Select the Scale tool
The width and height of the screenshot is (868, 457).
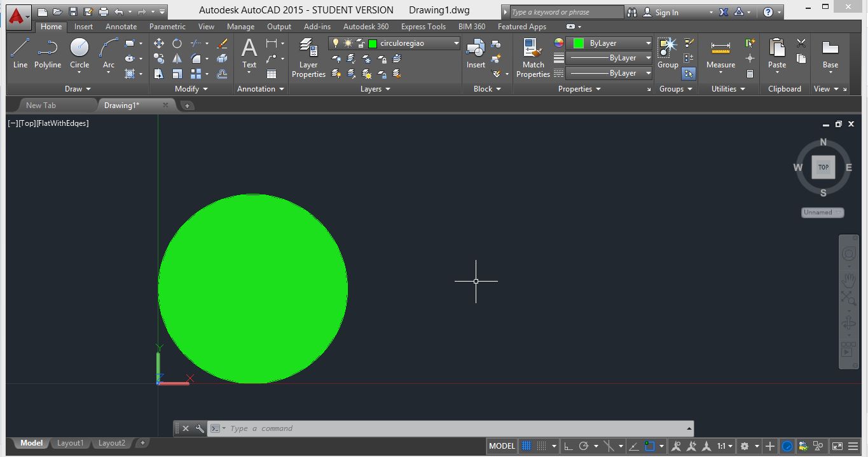pyautogui.click(x=177, y=74)
